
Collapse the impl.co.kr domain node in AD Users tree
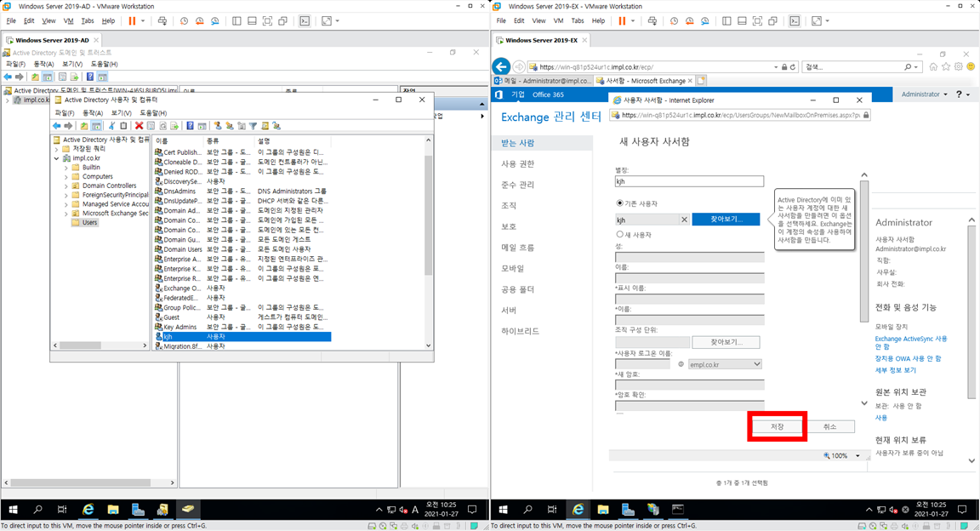click(57, 158)
